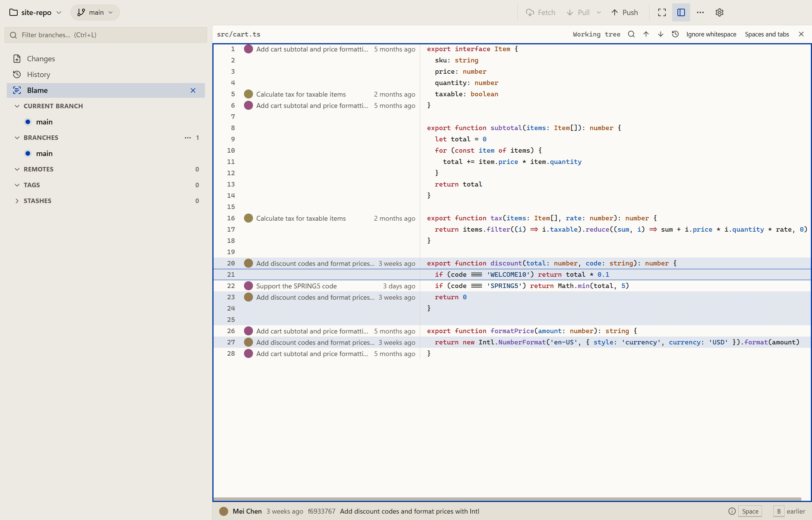Focus the Filter branches input

(106, 35)
